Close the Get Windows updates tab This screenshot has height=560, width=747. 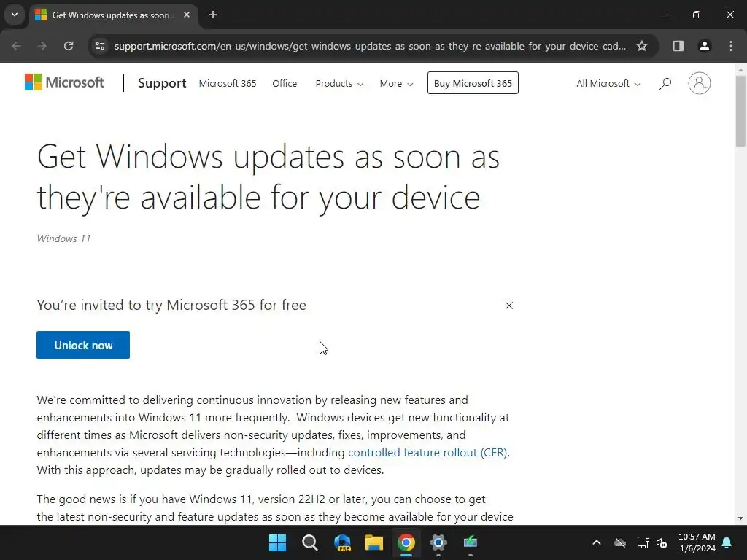tap(187, 15)
